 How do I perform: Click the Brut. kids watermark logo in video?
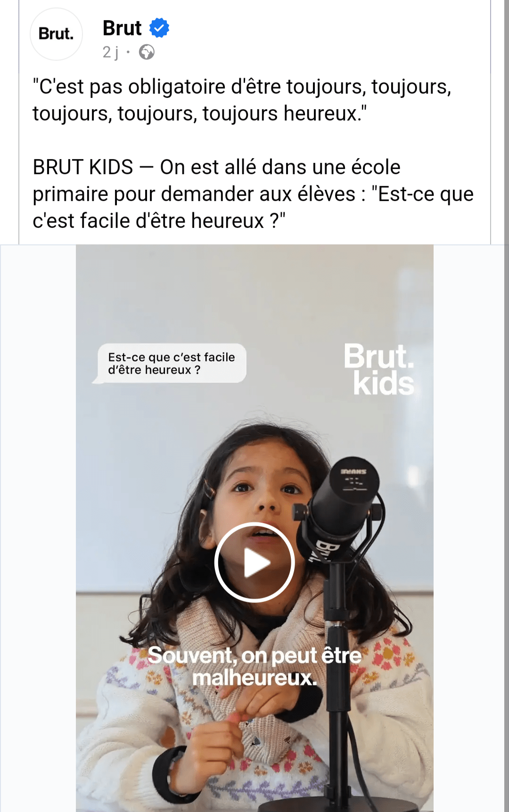pos(379,369)
